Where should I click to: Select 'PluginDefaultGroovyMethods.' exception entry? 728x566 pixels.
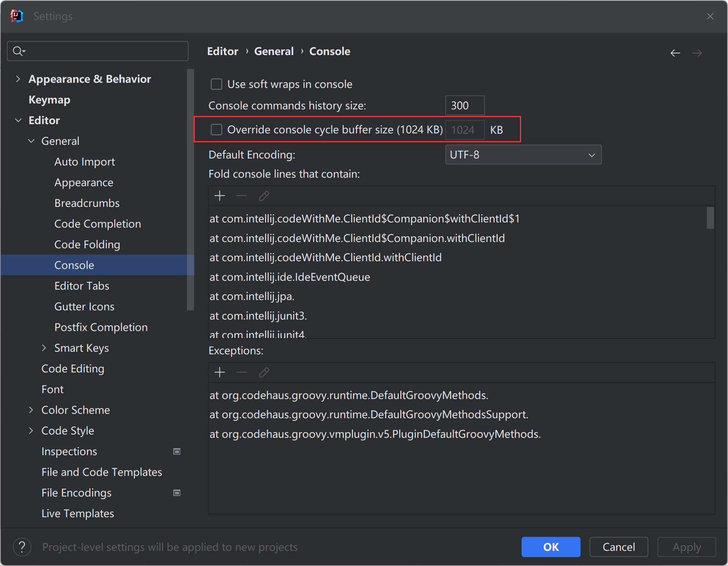(x=375, y=434)
